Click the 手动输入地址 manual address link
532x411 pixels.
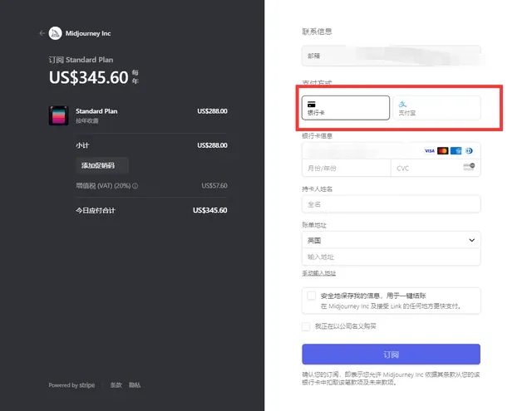(x=319, y=273)
